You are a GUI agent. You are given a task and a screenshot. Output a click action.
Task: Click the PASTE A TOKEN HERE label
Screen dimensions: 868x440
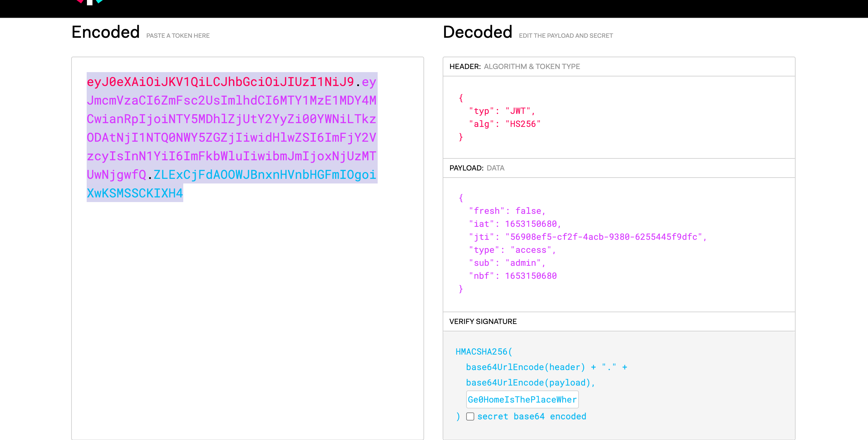178,35
